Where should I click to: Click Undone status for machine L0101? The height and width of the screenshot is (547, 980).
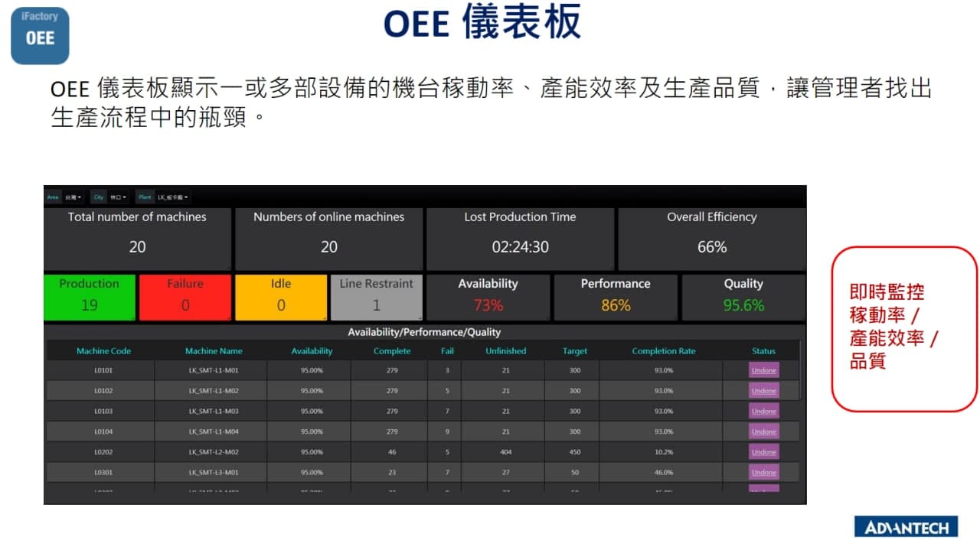[763, 370]
